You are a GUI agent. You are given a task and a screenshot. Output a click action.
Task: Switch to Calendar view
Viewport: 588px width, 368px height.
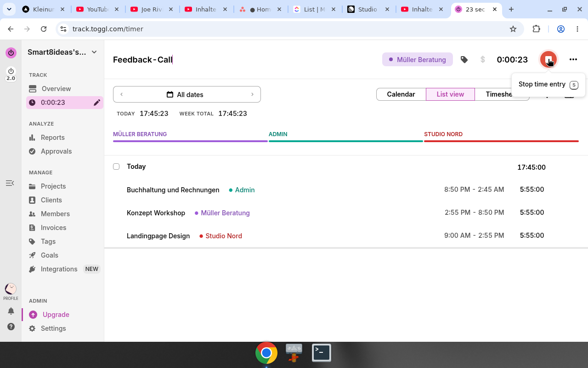coord(401,94)
